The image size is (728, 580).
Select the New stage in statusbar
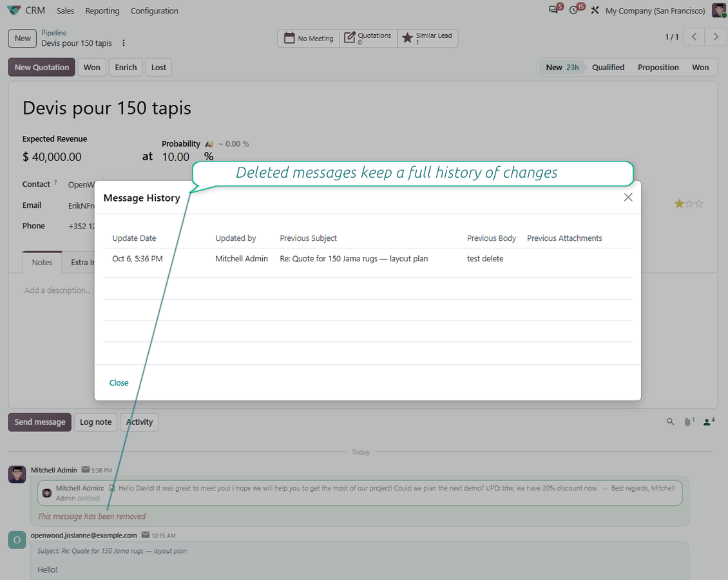[562, 68]
